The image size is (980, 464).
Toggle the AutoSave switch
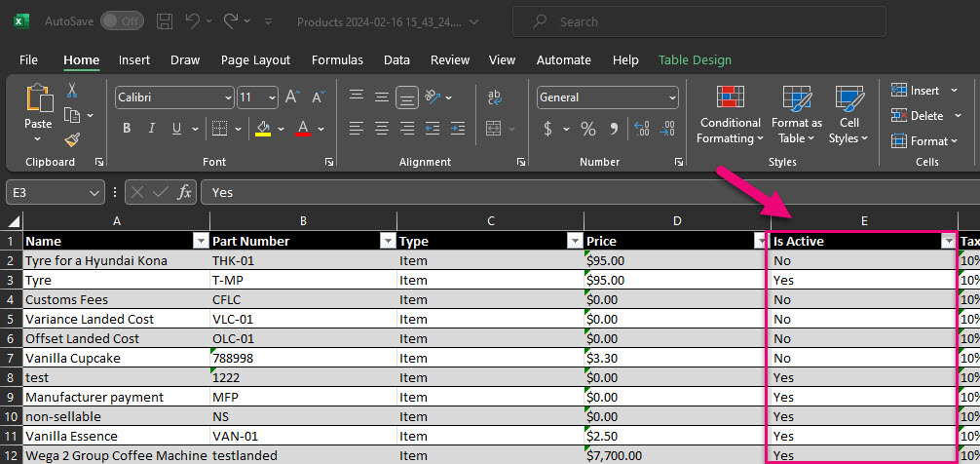pos(122,21)
